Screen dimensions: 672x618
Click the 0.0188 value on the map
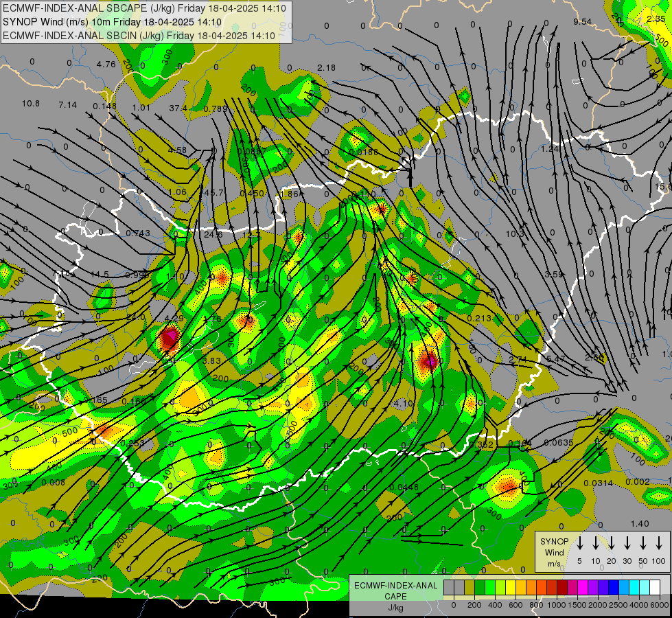pyautogui.click(x=363, y=152)
